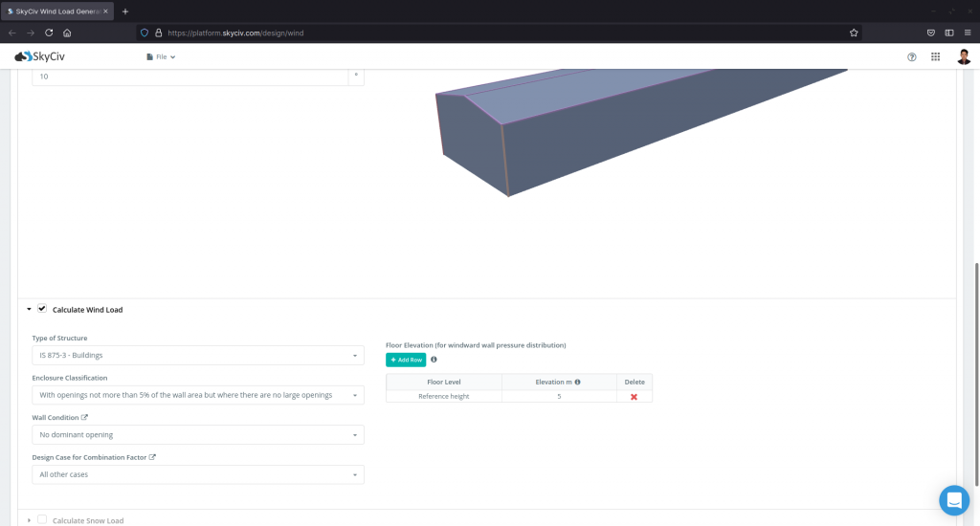Collapse the Calculate Wind Load section arrow

tap(29, 310)
